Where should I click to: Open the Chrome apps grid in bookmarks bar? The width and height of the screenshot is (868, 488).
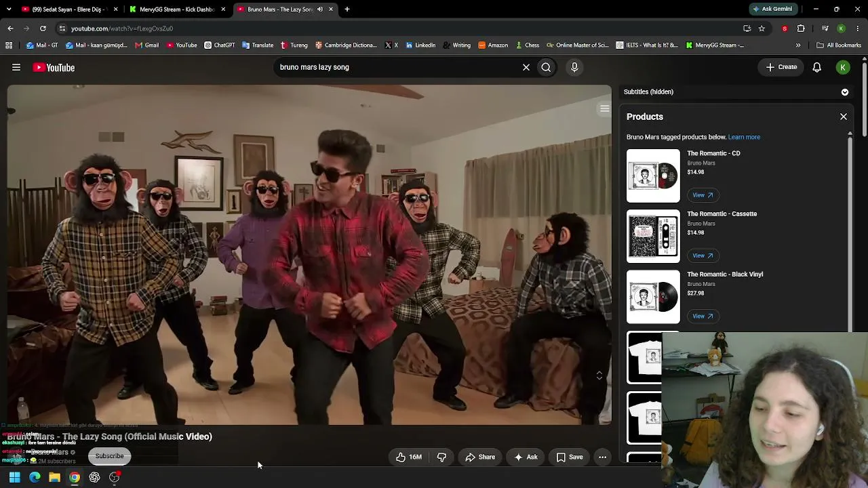point(9,45)
